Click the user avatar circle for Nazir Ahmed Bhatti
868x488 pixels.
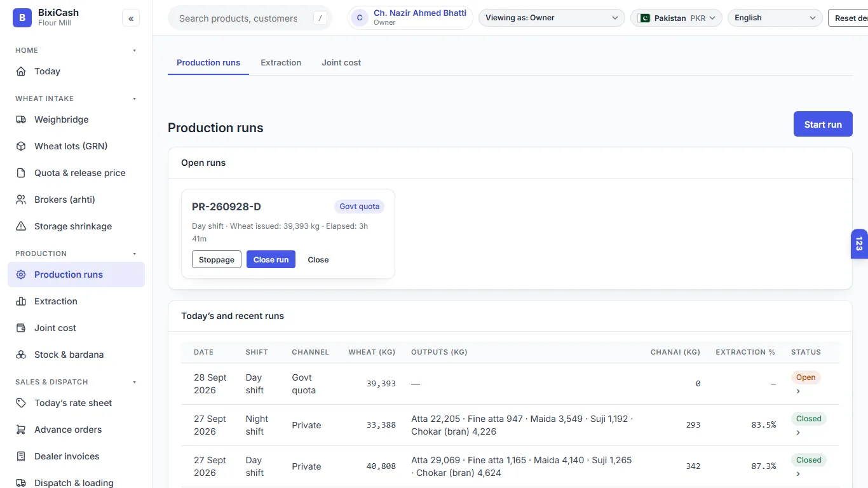pyautogui.click(x=360, y=18)
